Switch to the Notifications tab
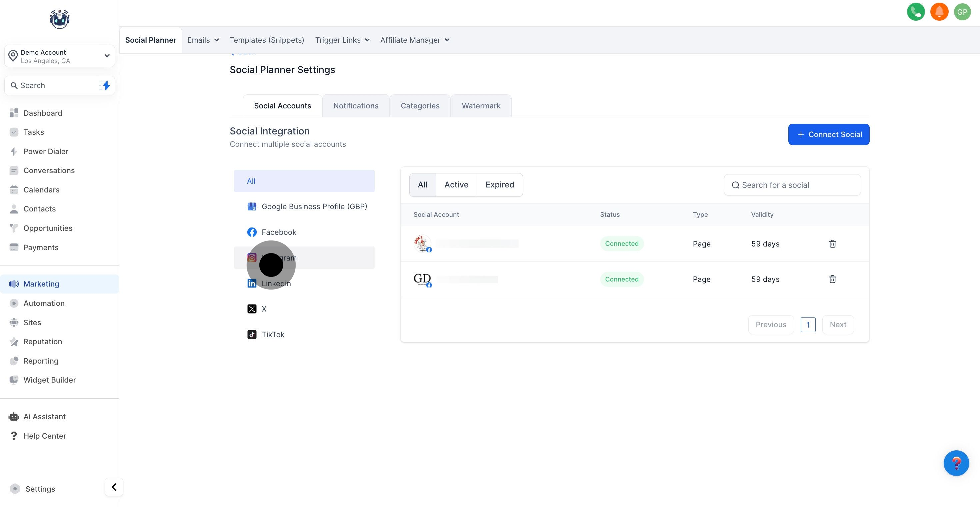The height and width of the screenshot is (507, 980). pyautogui.click(x=355, y=106)
